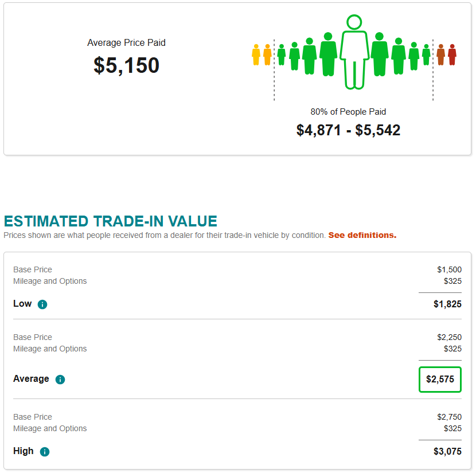Click the info icon next to High
The image size is (476, 473).
[x=45, y=452]
